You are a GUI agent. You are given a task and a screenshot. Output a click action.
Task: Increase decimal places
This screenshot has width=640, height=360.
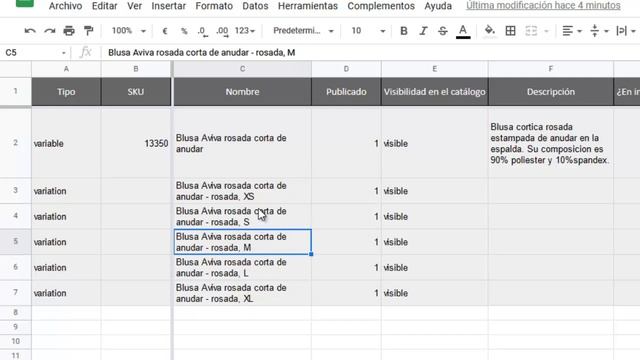pyautogui.click(x=222, y=31)
